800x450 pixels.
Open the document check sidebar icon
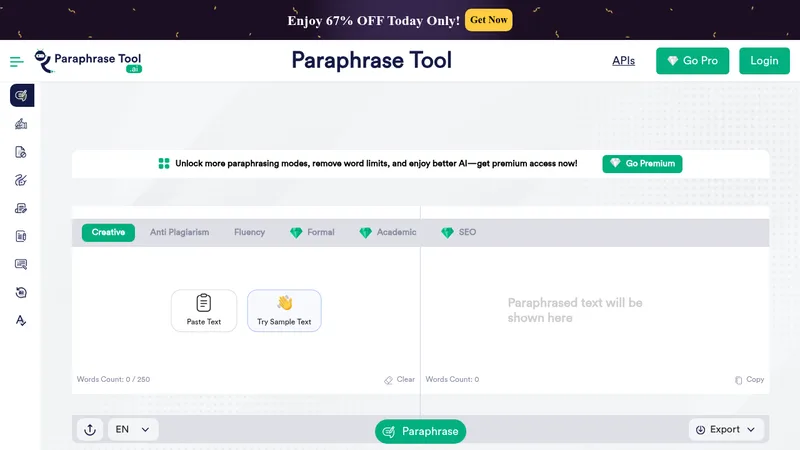21,152
